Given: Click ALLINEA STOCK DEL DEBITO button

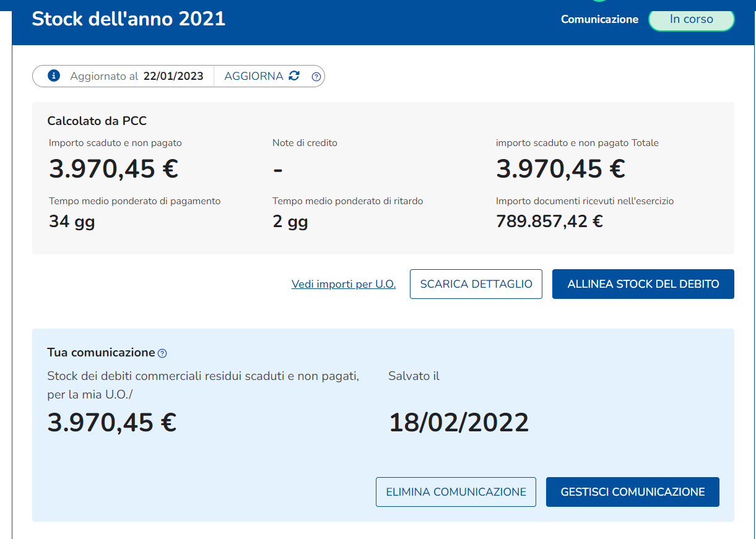Looking at the screenshot, I should (643, 284).
